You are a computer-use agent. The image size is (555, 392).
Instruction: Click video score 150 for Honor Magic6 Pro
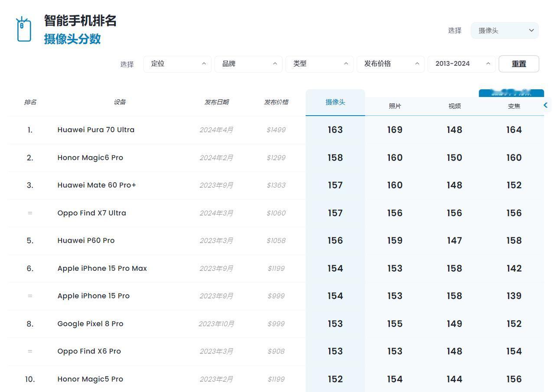click(454, 158)
